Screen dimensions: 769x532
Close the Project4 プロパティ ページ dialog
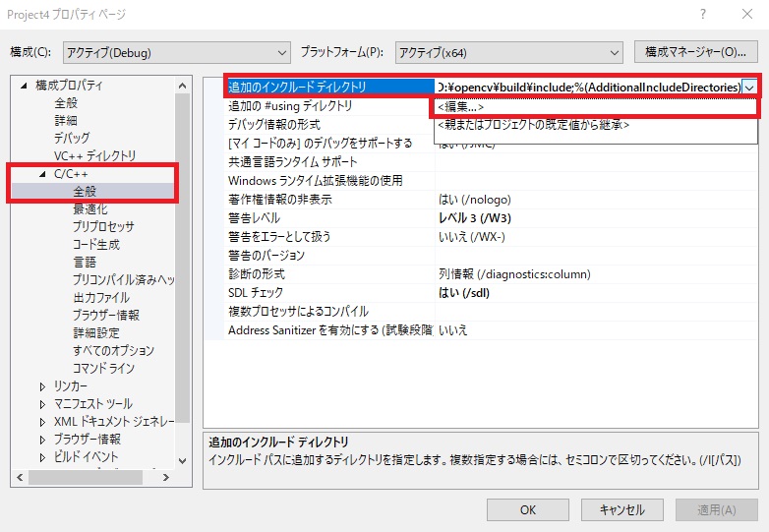[747, 14]
